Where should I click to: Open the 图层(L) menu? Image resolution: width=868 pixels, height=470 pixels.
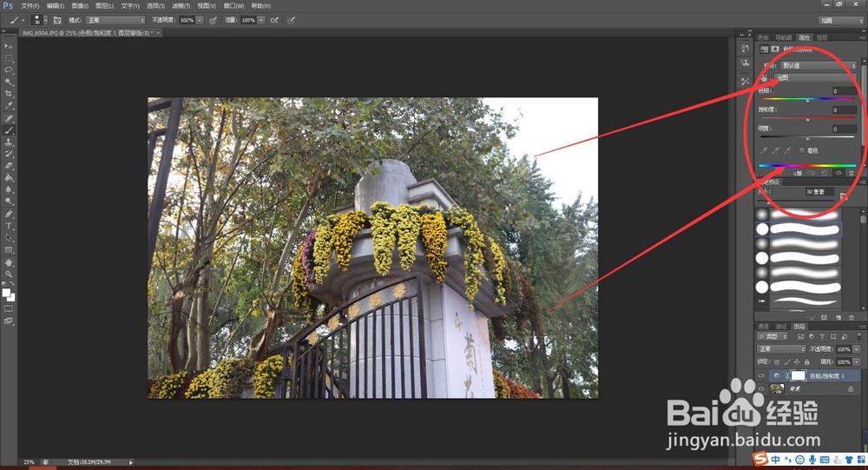pos(105,5)
